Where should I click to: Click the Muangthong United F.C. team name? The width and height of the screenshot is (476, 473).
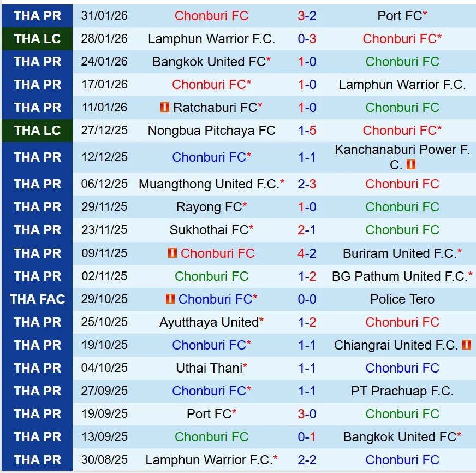[x=209, y=184]
